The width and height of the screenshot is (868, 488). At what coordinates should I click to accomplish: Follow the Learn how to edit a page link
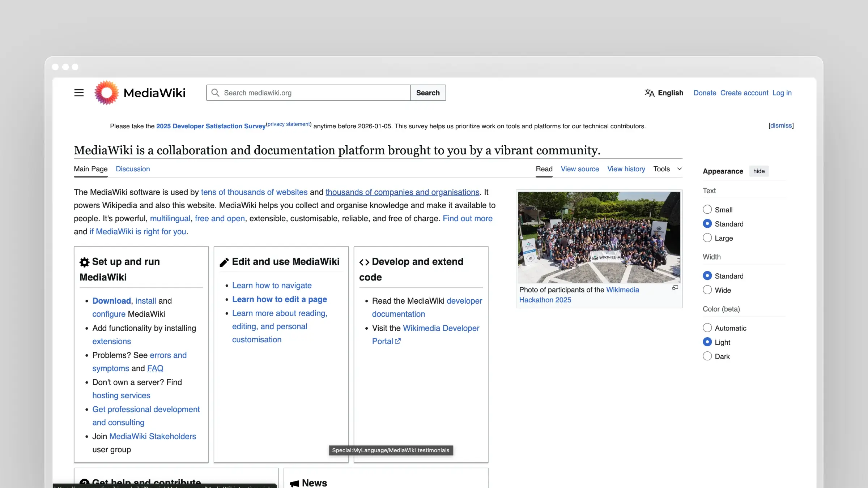pos(279,299)
